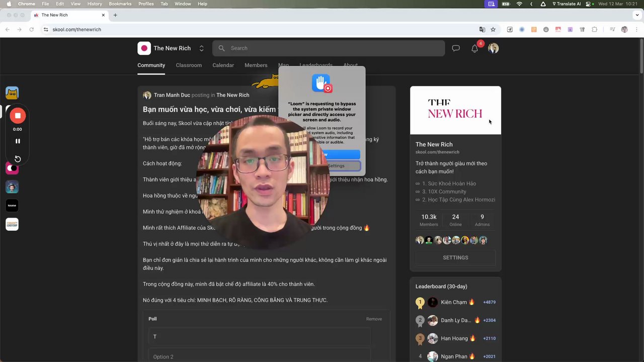The height and width of the screenshot is (362, 644).
Task: Bookmark this page with star icon
Action: coord(493,30)
